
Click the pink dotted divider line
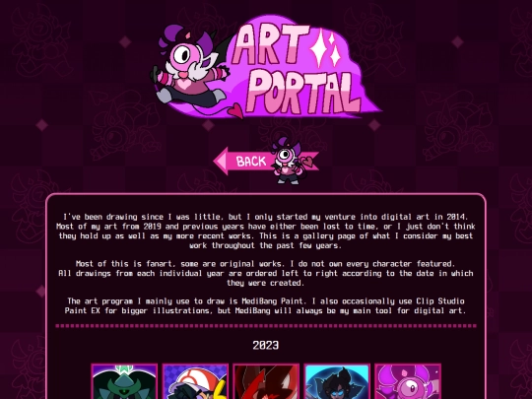tap(266, 326)
